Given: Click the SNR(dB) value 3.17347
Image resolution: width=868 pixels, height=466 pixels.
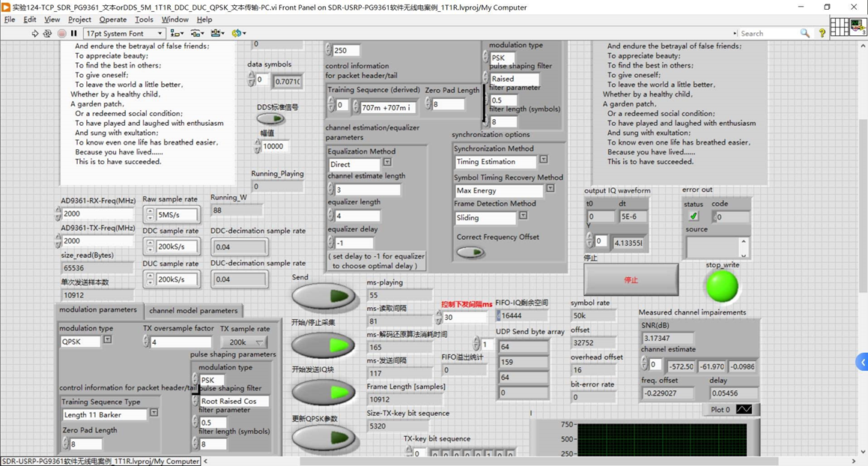Looking at the screenshot, I should tap(667, 338).
